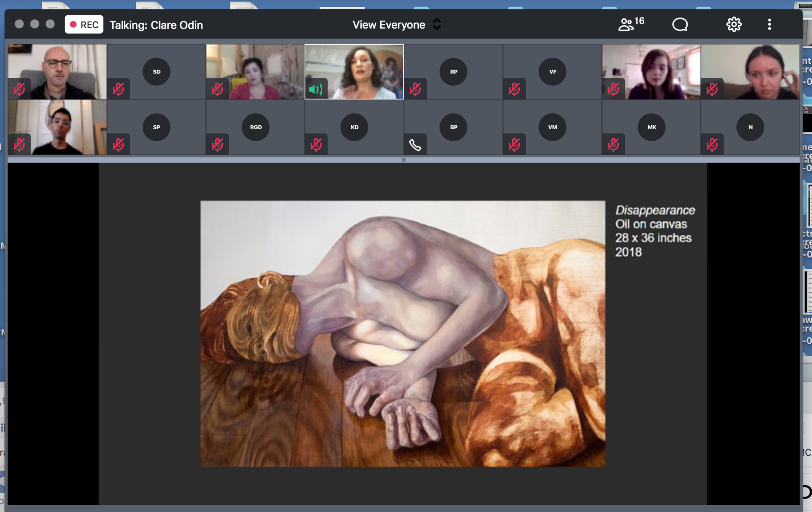Click the woman touching her ear video tile
The height and width of the screenshot is (512, 812).
750,72
